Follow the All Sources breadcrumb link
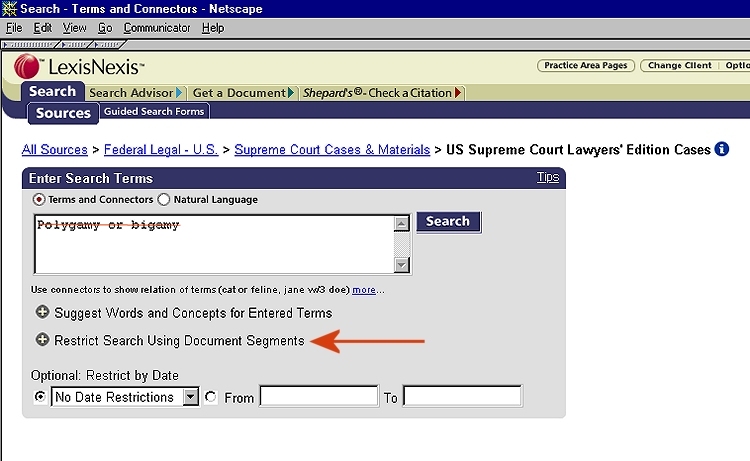This screenshot has width=750, height=461. point(55,150)
